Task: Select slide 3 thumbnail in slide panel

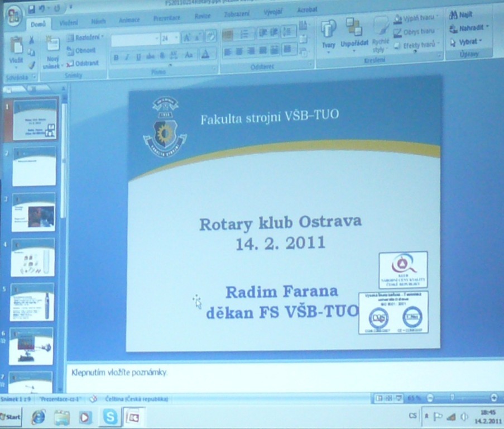Action: (x=33, y=212)
